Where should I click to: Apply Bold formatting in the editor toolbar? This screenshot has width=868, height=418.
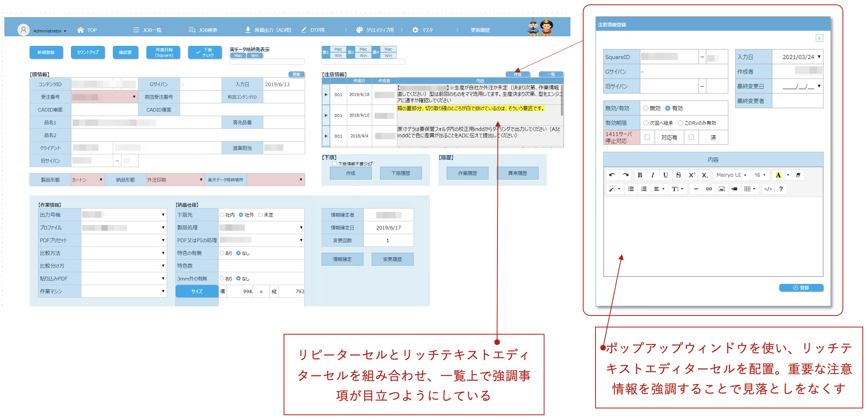(640, 175)
